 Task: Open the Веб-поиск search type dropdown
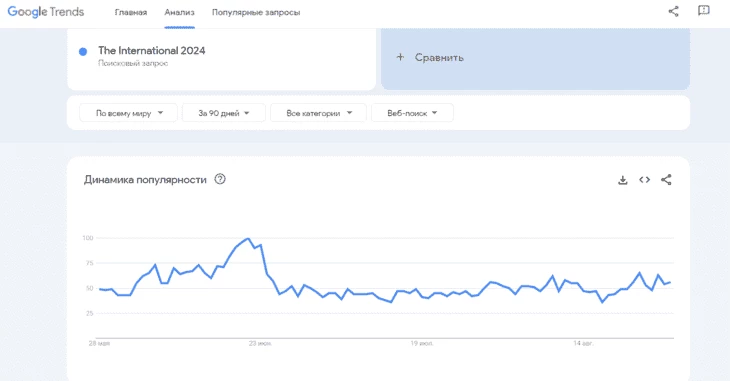412,113
